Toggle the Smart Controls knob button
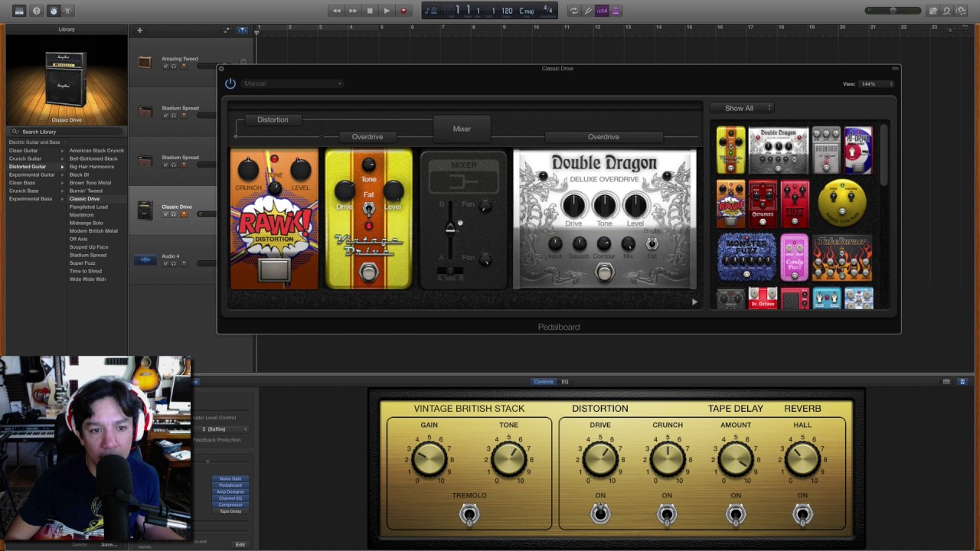The image size is (980, 551). click(53, 11)
